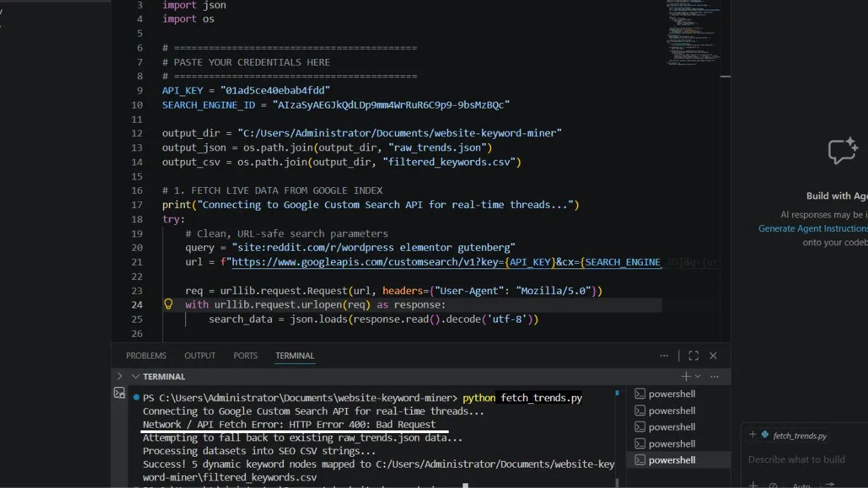Follow the googleapis customsearch URL link
Viewport: 868px width, 488px height.
click(x=446, y=262)
